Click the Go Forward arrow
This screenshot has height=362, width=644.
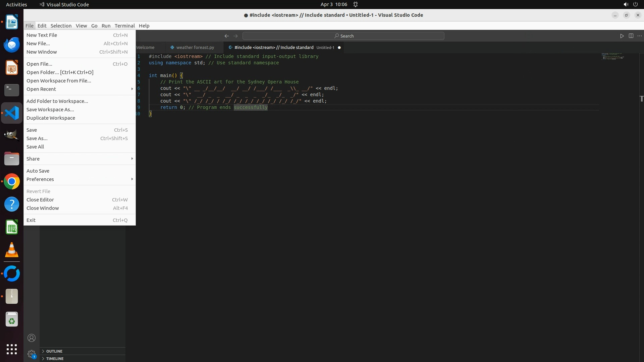235,36
